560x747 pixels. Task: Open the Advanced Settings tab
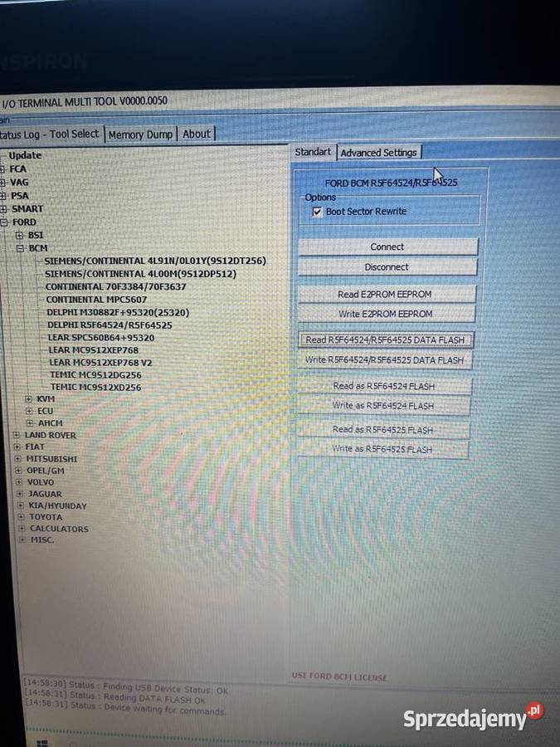(x=378, y=153)
